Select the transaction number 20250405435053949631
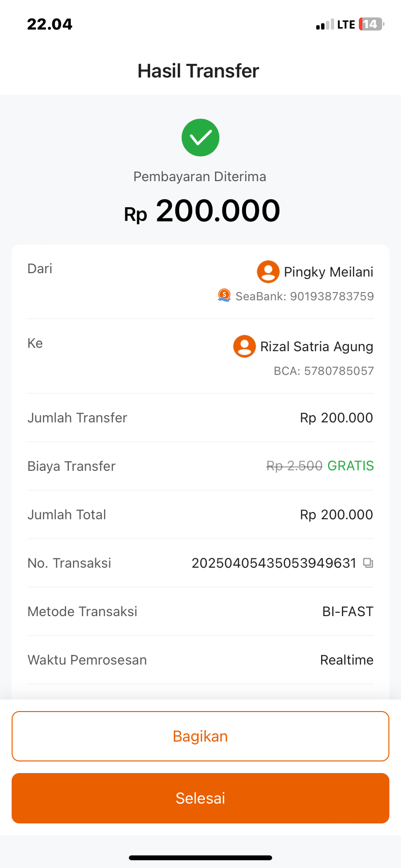The image size is (401, 868). click(x=274, y=563)
